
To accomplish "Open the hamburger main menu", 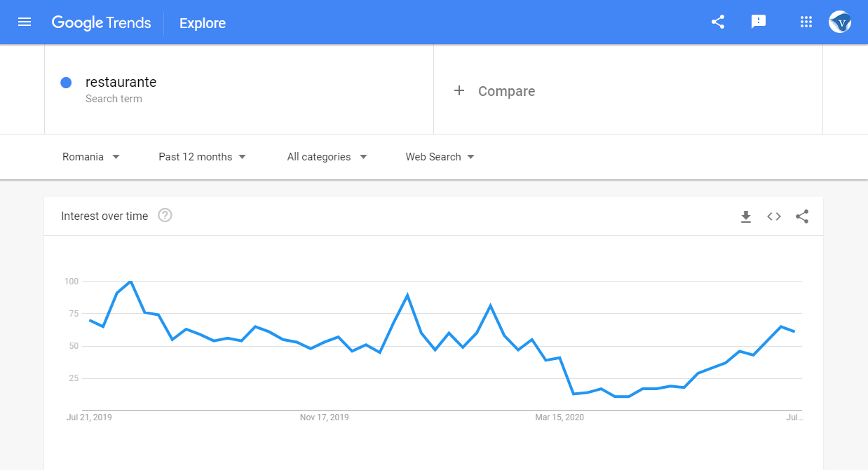I will (x=25, y=22).
